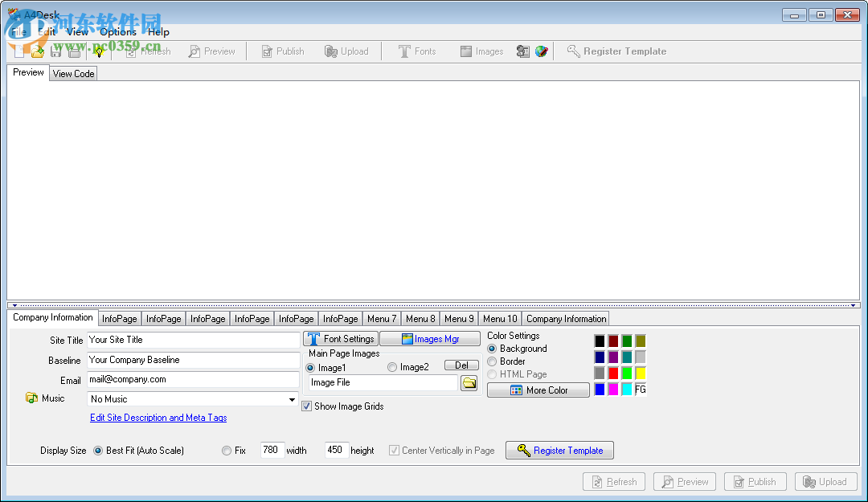Select the Image2 radio button
Image resolution: width=868 pixels, height=502 pixels.
click(x=392, y=367)
